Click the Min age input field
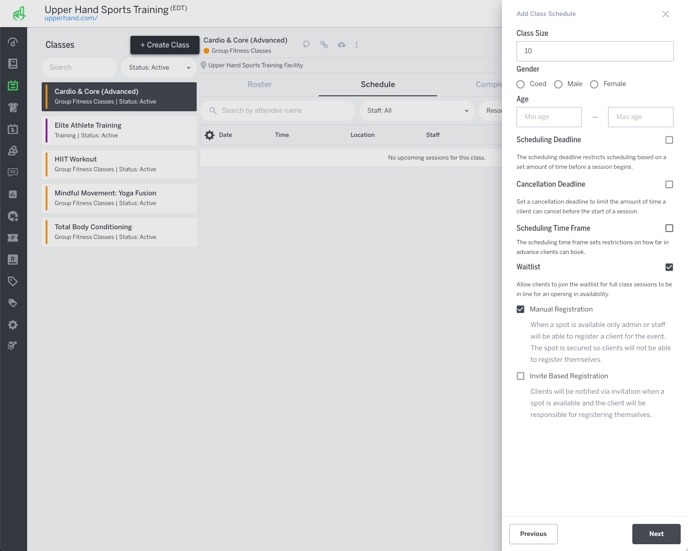The height and width of the screenshot is (551, 688). [x=549, y=117]
